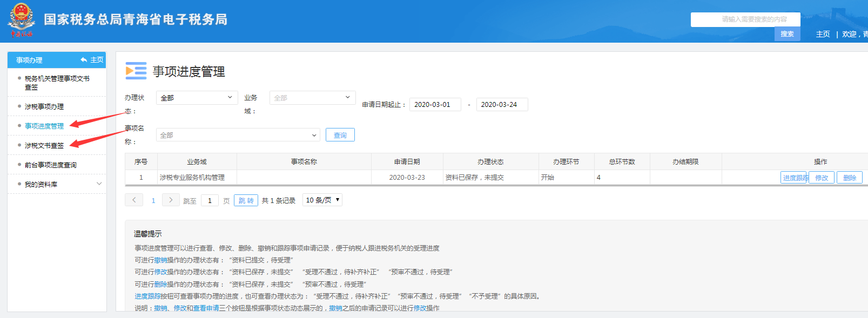868x318 pixels.
Task: Click 进度跟踪 link in tips text
Action: point(147,296)
